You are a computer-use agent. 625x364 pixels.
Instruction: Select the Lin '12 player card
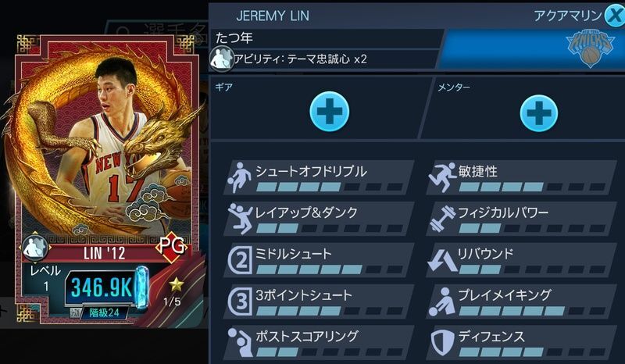(105, 180)
